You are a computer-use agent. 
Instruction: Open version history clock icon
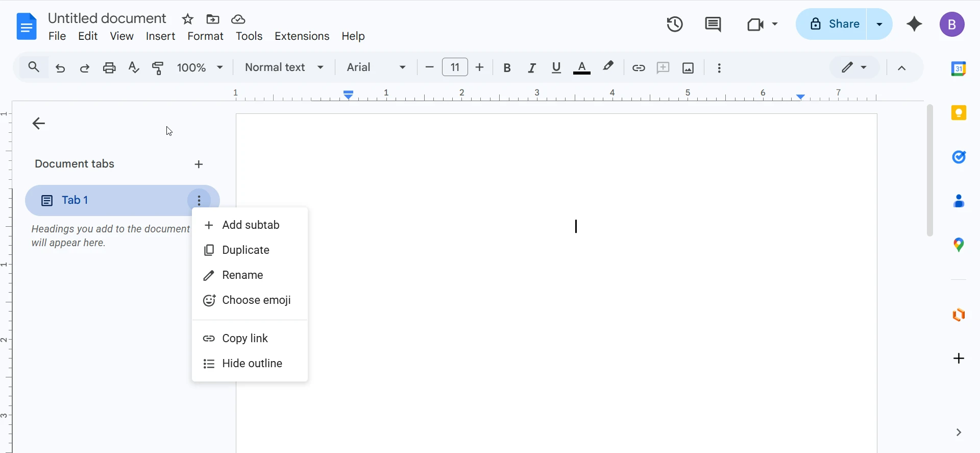(x=675, y=24)
